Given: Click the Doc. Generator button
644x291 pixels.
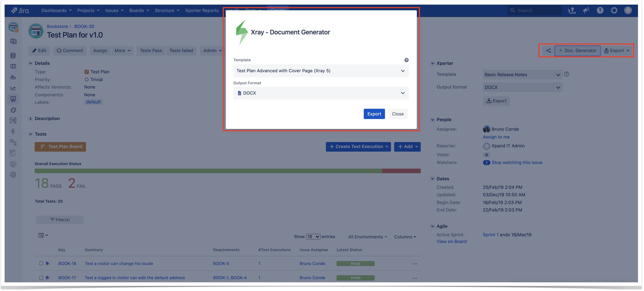Looking at the screenshot, I should [x=577, y=50].
